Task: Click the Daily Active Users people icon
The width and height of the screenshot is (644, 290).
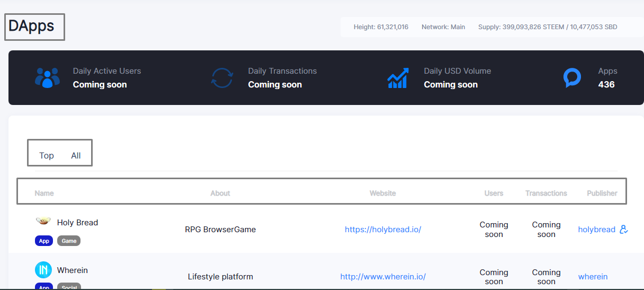Action: click(x=48, y=77)
